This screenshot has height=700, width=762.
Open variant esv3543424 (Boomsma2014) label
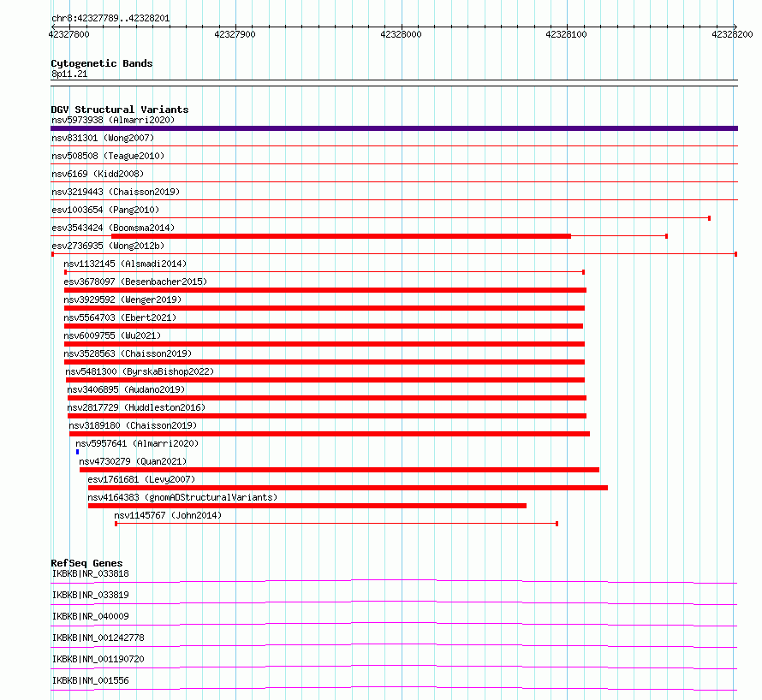pos(113,228)
